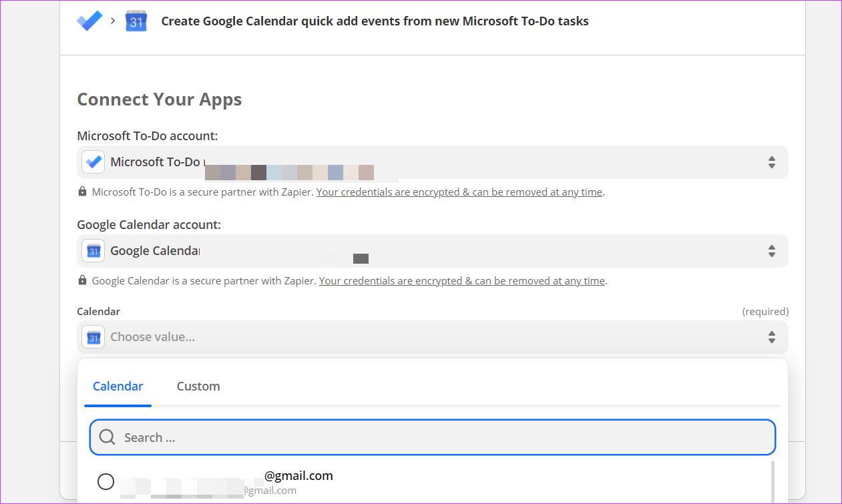This screenshot has height=504, width=842.
Task: Choose the listed gmail calendar entry
Action: 298,475
